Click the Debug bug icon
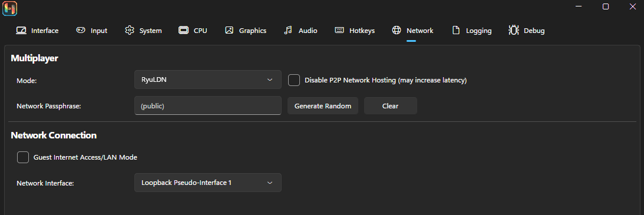 click(x=513, y=31)
